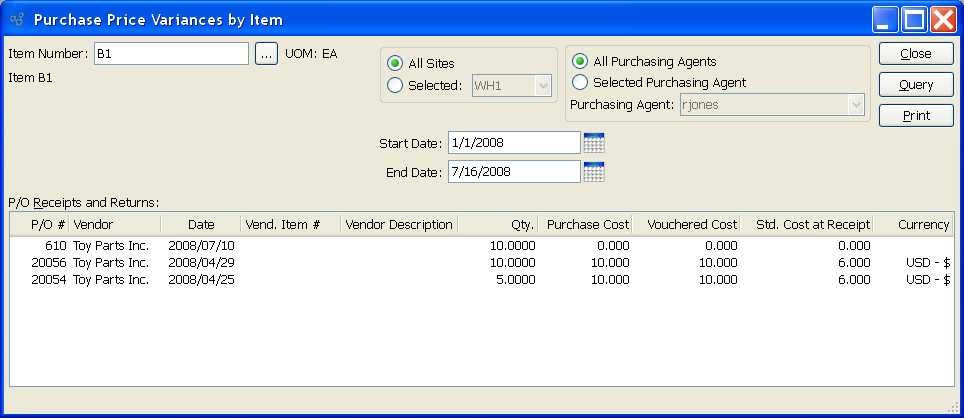Click the Print button
This screenshot has height=418, width=964.
[x=916, y=116]
